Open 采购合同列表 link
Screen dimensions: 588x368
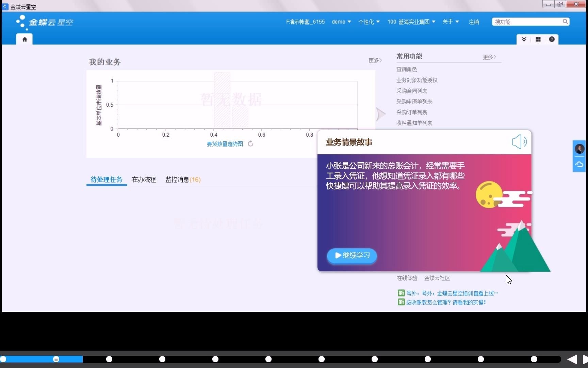[x=412, y=91]
